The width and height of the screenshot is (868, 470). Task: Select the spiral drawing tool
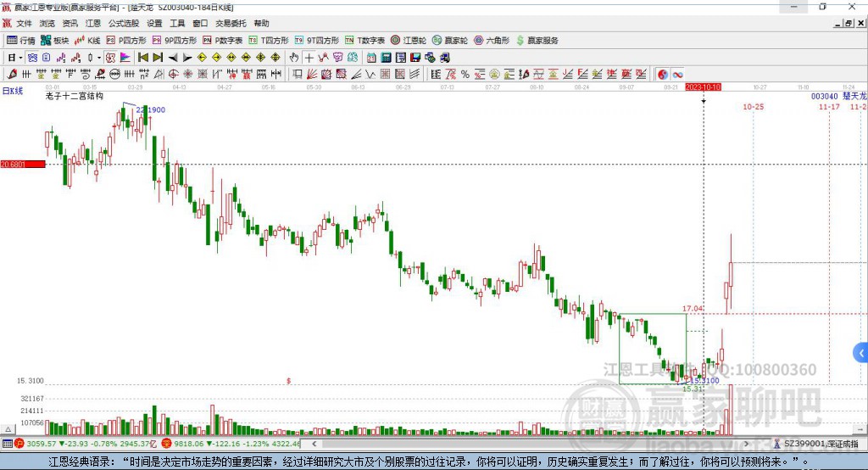[86, 75]
